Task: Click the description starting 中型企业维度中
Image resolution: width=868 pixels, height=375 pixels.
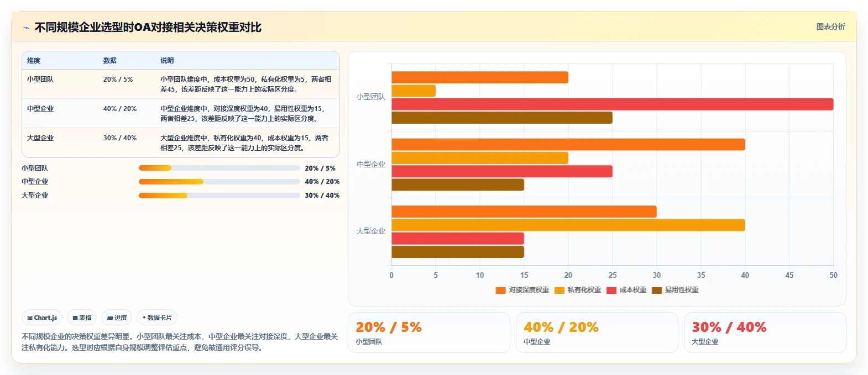Action: coord(243,114)
